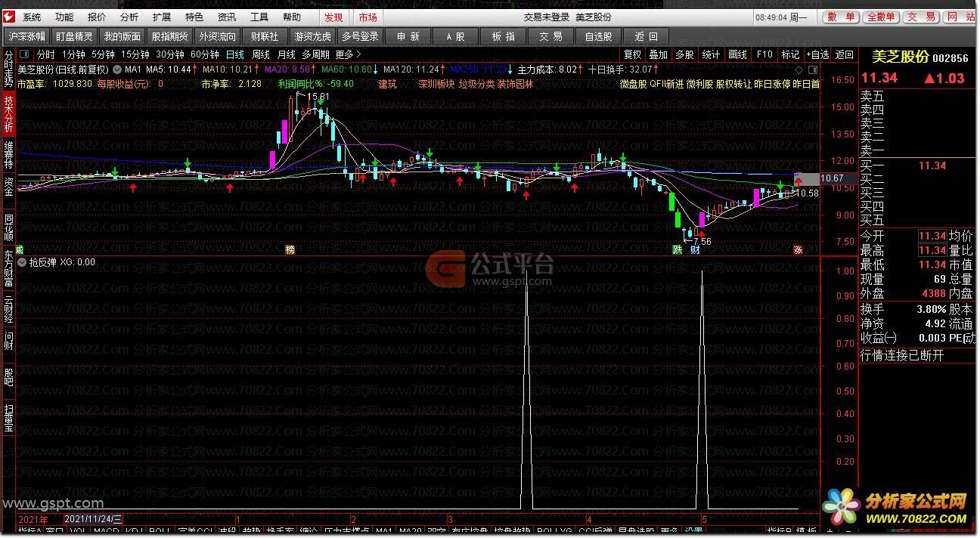The width and height of the screenshot is (980, 538).
Task: Click the 多股 chart tool
Action: (685, 54)
